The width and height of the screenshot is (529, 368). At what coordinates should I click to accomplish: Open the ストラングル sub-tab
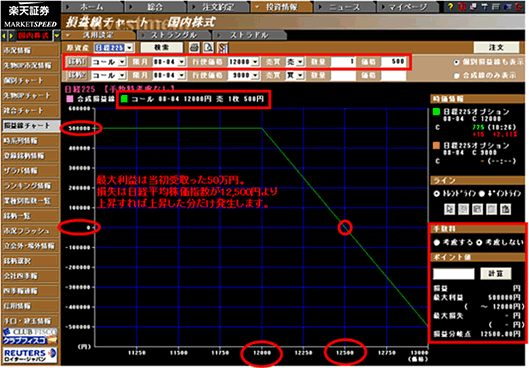[x=173, y=35]
